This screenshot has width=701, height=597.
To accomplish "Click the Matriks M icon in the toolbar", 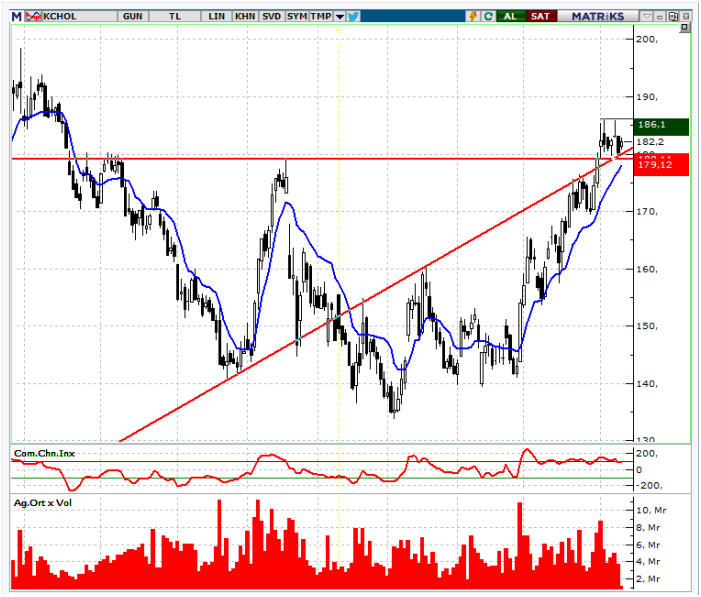I will click(x=16, y=16).
